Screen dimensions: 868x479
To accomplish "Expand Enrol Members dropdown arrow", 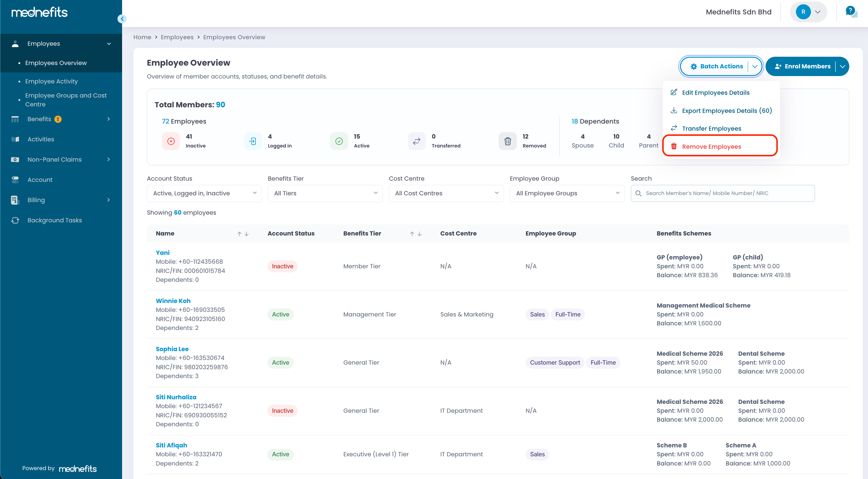I will 843,66.
